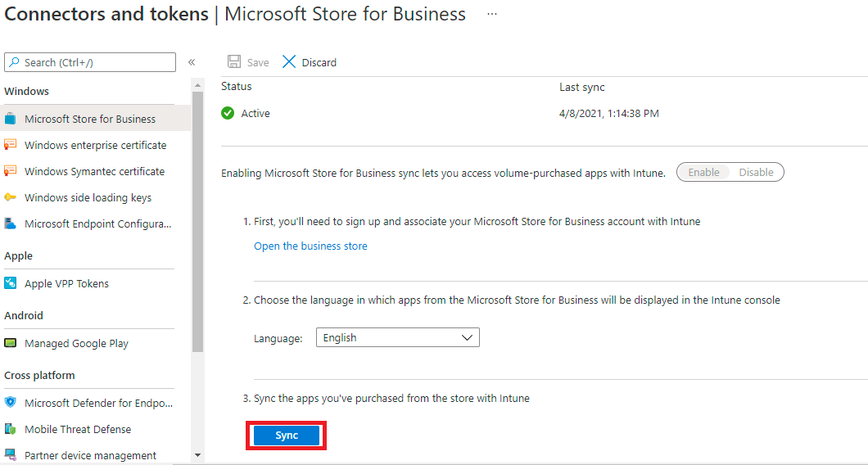Image resolution: width=868 pixels, height=465 pixels.
Task: Select Disable for Store sync
Action: pos(756,172)
